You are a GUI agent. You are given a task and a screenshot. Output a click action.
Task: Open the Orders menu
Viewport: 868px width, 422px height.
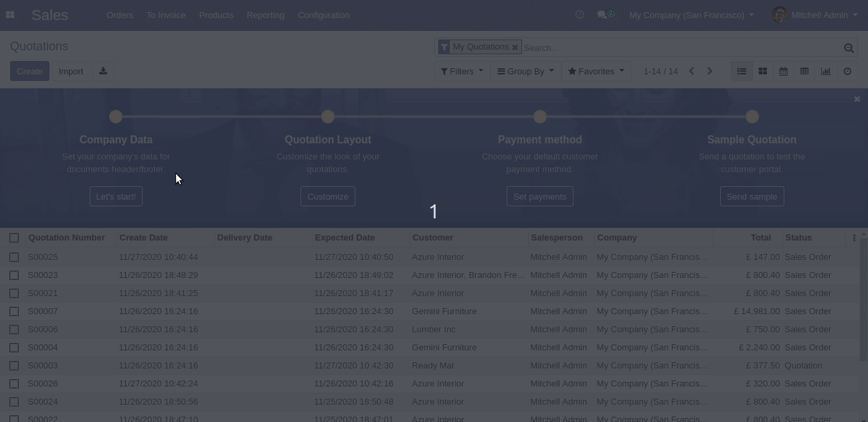pos(120,15)
